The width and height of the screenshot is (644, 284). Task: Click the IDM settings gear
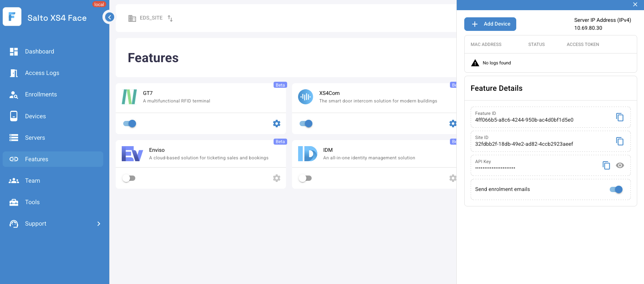(453, 178)
